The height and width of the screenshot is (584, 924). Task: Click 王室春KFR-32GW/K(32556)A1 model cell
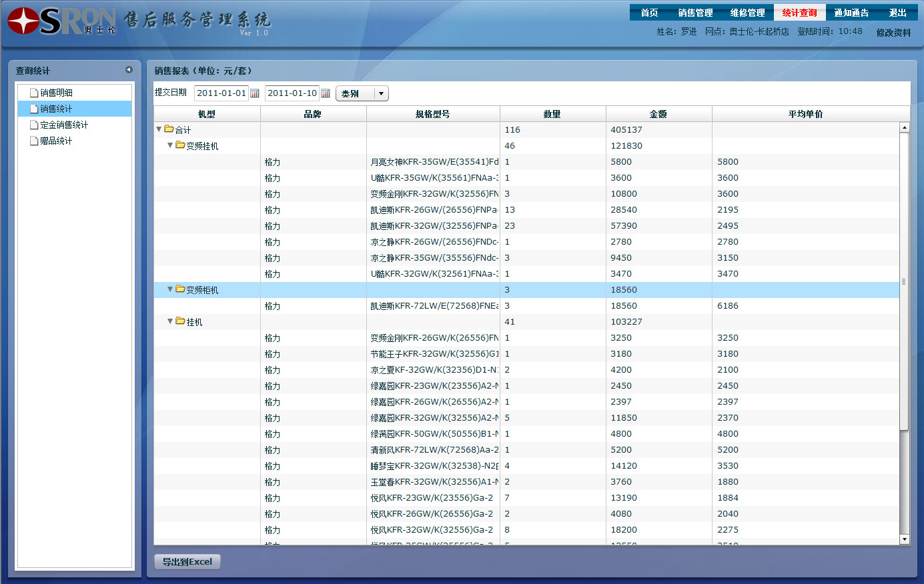click(434, 482)
